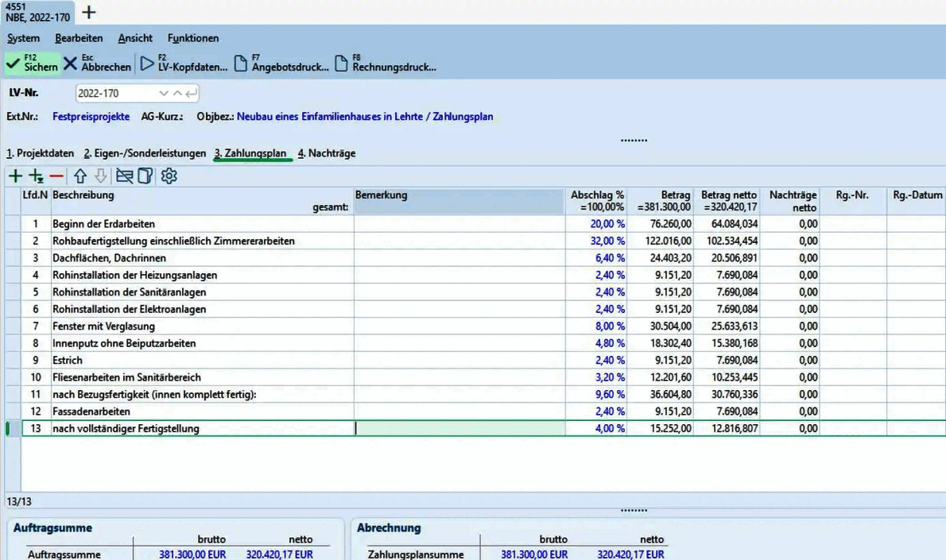Click the dotted splitter handle above the table
Image resolution: width=946 pixels, height=560 pixels.
point(634,141)
